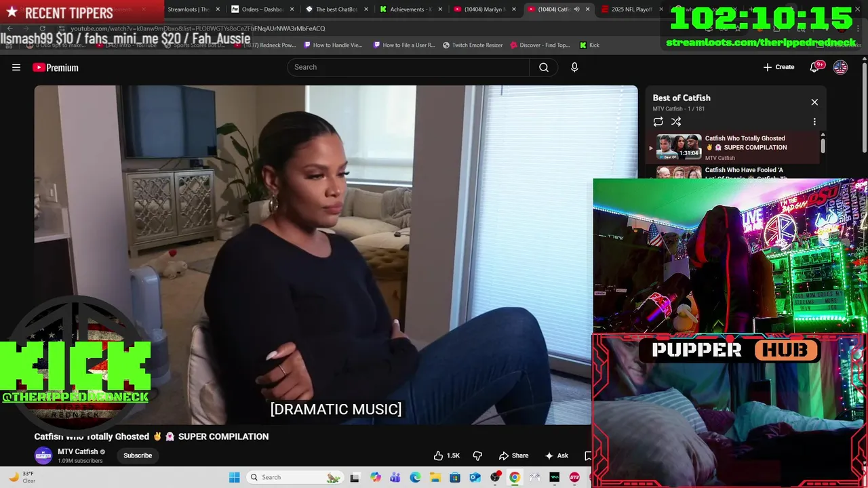The height and width of the screenshot is (488, 868).
Task: Toggle playlist loop
Action: tap(658, 122)
